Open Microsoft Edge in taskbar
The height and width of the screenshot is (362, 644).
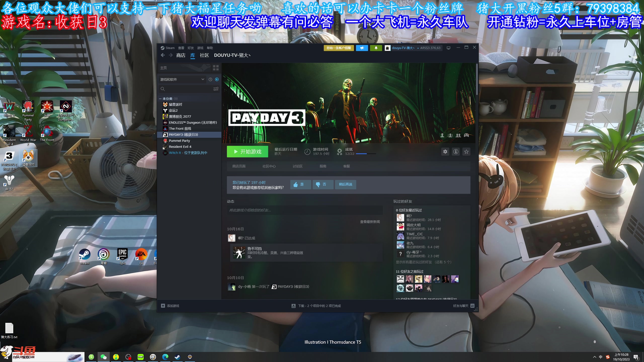(165, 357)
